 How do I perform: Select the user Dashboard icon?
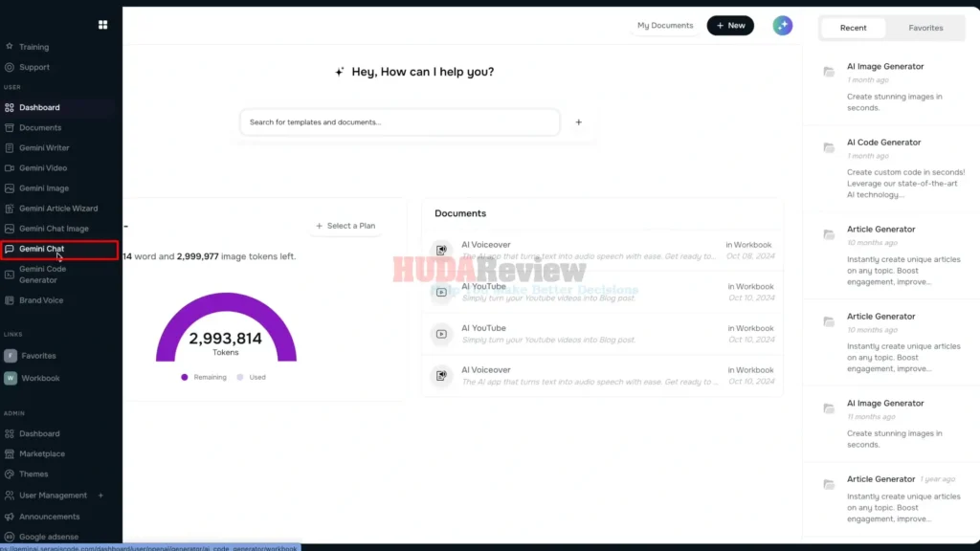[x=10, y=107]
